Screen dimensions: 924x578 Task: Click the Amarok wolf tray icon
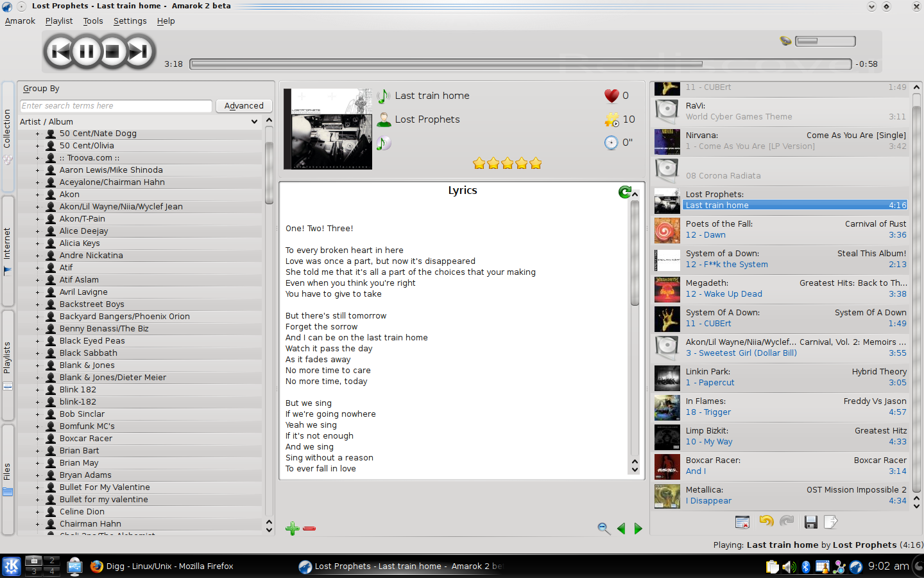click(856, 566)
